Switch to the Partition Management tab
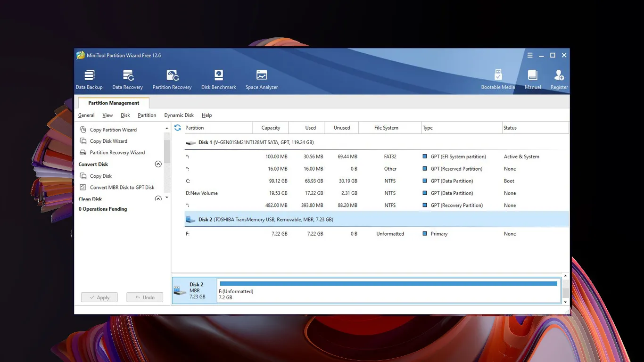 pyautogui.click(x=113, y=103)
